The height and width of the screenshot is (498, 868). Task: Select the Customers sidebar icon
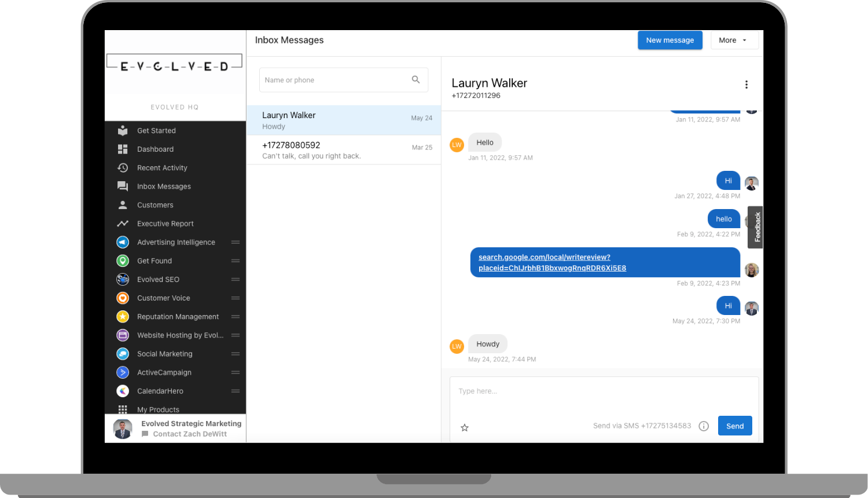click(122, 204)
